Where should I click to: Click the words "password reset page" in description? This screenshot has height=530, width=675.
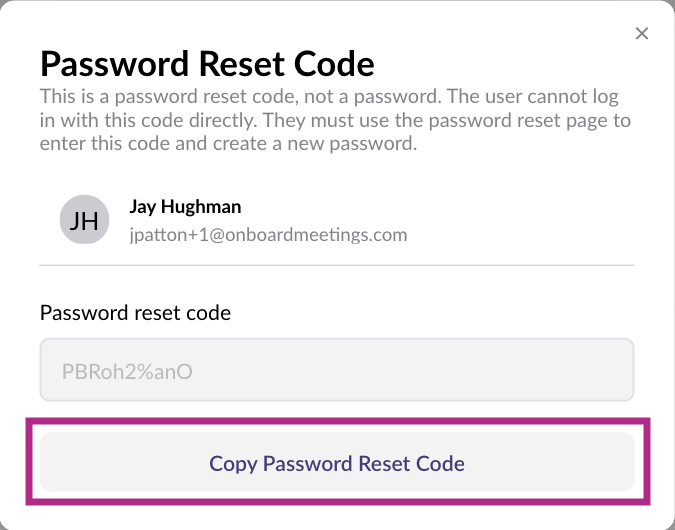[519, 121]
